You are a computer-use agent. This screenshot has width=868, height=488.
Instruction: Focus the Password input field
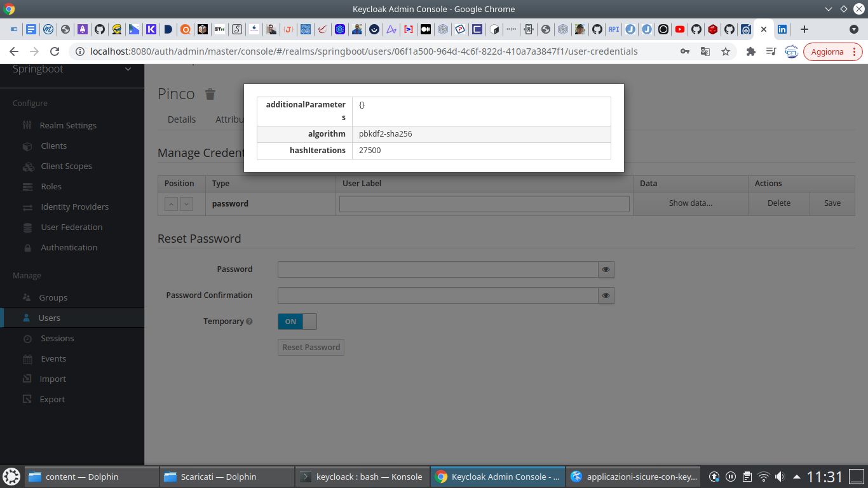point(438,269)
